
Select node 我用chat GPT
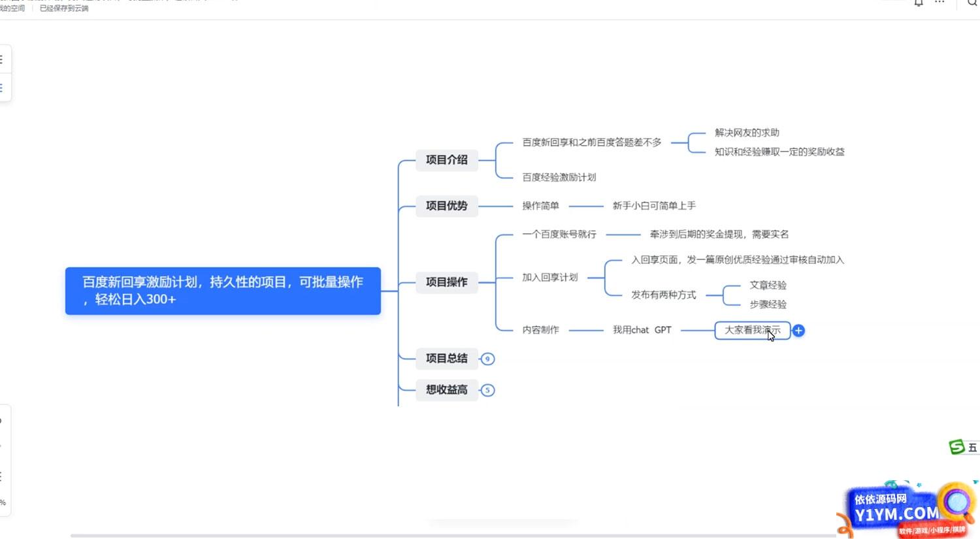tap(642, 330)
